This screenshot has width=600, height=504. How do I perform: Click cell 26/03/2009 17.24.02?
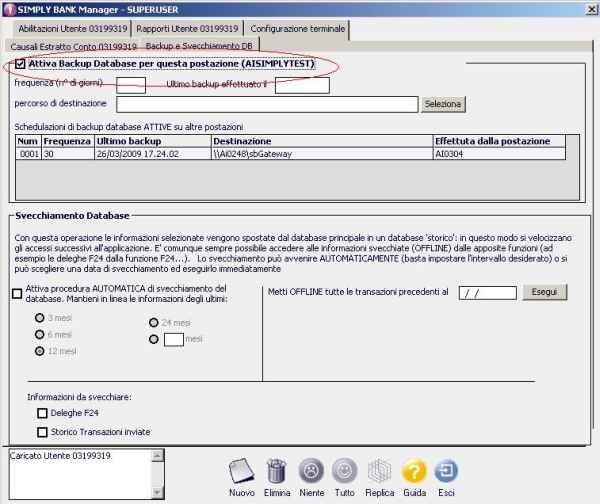(153, 154)
